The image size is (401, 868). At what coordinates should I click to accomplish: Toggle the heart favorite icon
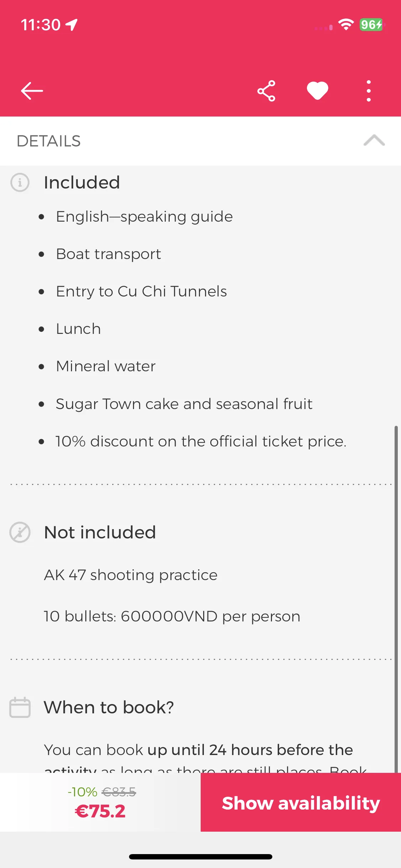(317, 91)
